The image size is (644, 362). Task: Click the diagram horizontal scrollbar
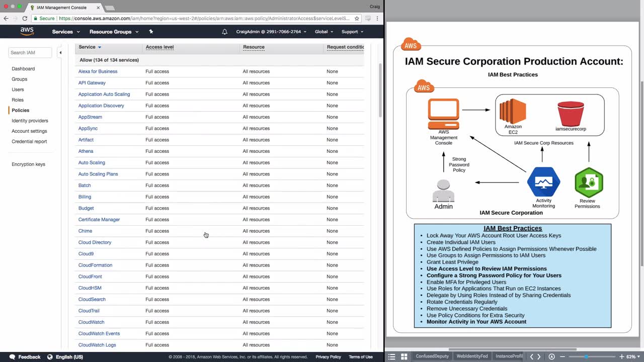click(513, 349)
